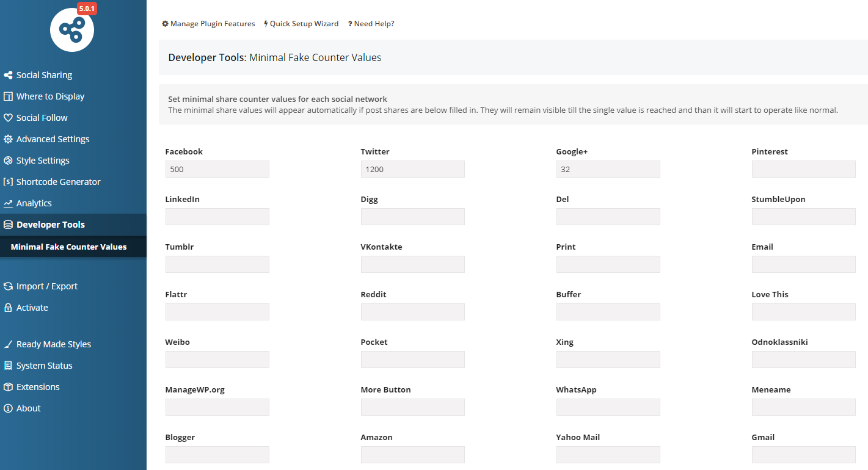This screenshot has height=470, width=868.
Task: Open the Shortcode Generator section
Action: coord(58,182)
